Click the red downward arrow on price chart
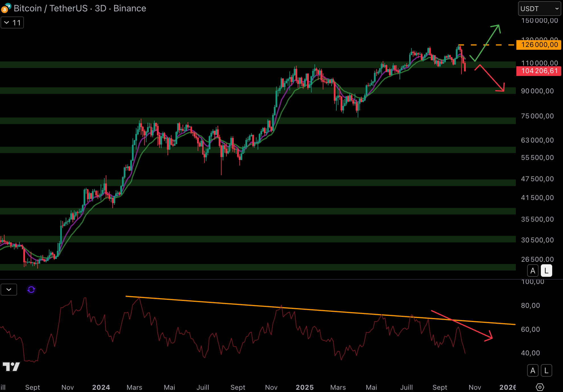 coord(491,78)
